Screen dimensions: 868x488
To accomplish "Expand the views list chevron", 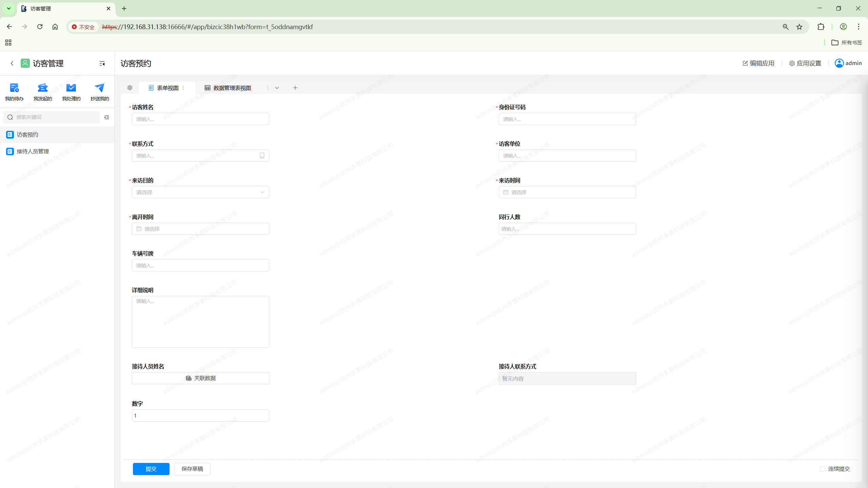I will (277, 88).
